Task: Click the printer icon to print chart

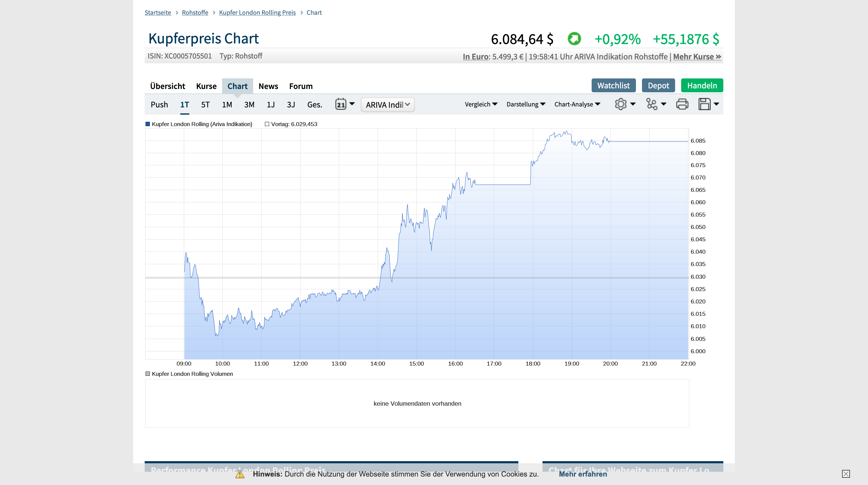Action: click(x=682, y=104)
